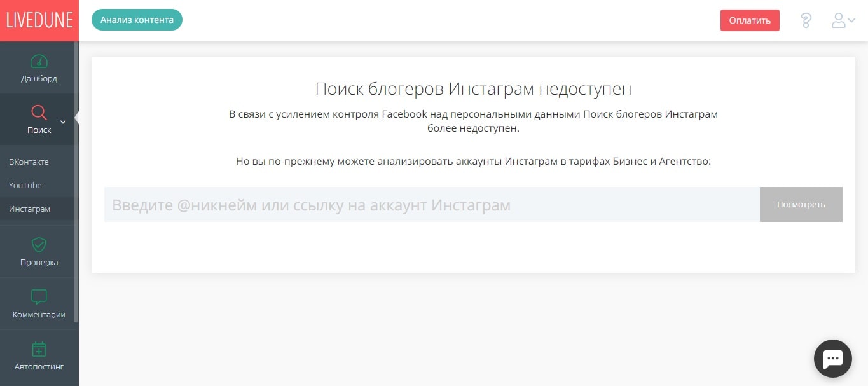Select ВКонтакте in the sidebar submenu
This screenshot has width=868, height=386.
[x=29, y=162]
